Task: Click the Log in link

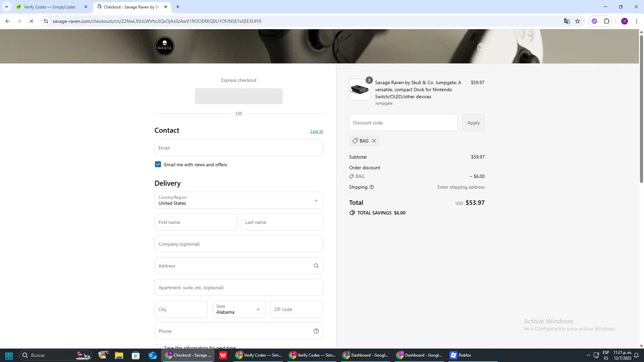Action: [317, 131]
